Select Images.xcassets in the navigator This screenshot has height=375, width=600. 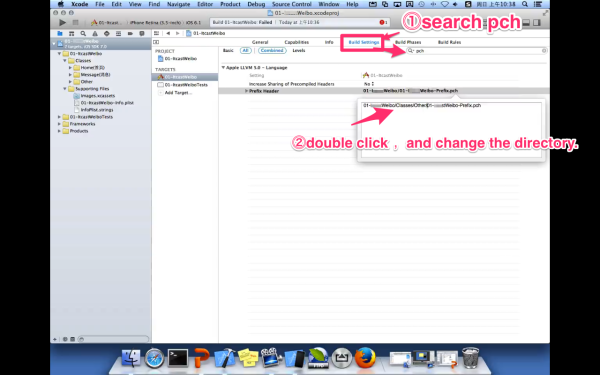(98, 96)
